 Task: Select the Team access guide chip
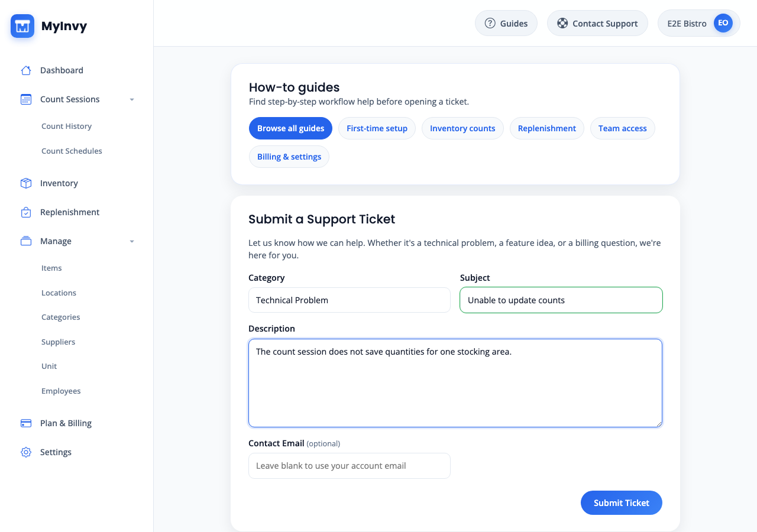[x=622, y=128]
